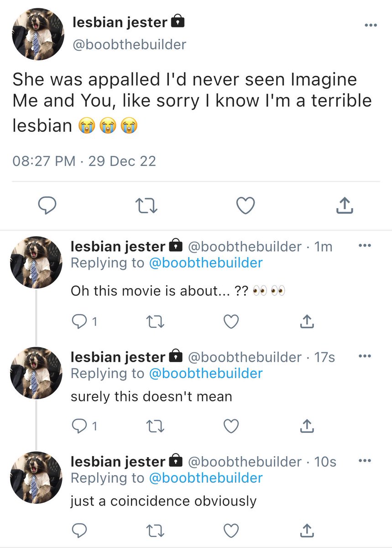Like the 'Oh this movie is about' reply

point(231,322)
